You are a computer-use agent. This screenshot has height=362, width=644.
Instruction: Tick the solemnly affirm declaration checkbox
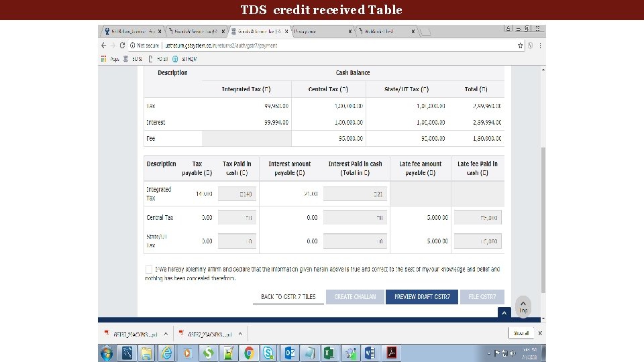click(x=149, y=269)
